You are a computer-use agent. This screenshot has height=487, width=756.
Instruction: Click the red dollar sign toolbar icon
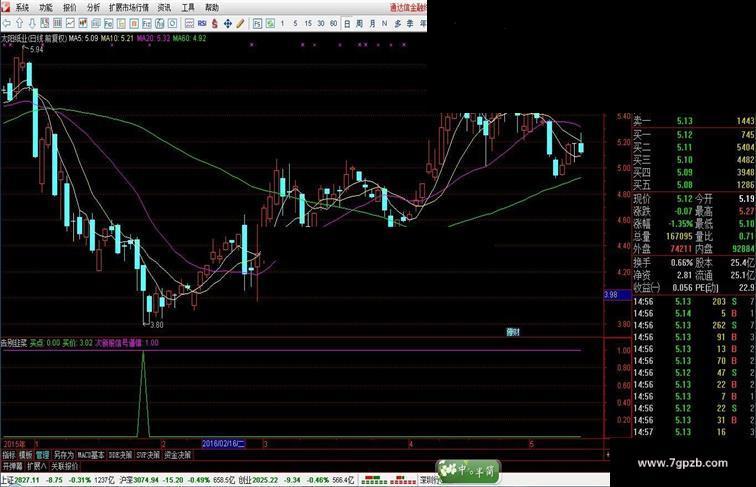tap(215, 23)
